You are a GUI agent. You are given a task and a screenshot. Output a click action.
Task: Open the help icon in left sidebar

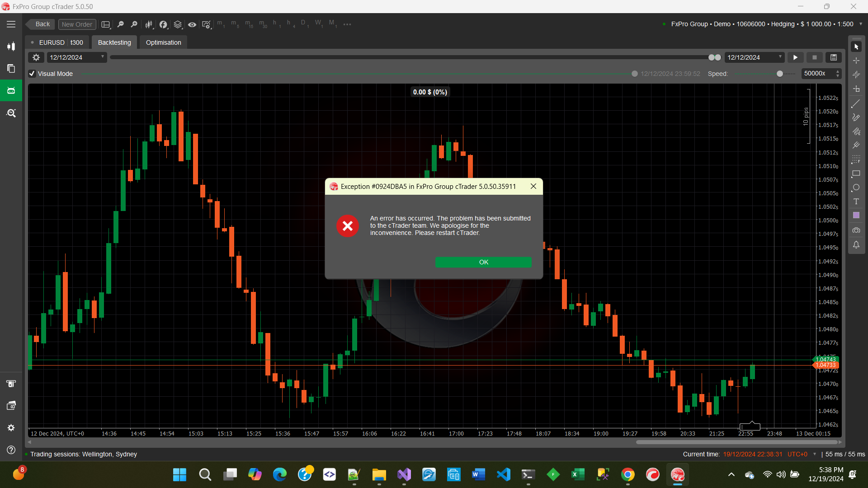click(11, 450)
